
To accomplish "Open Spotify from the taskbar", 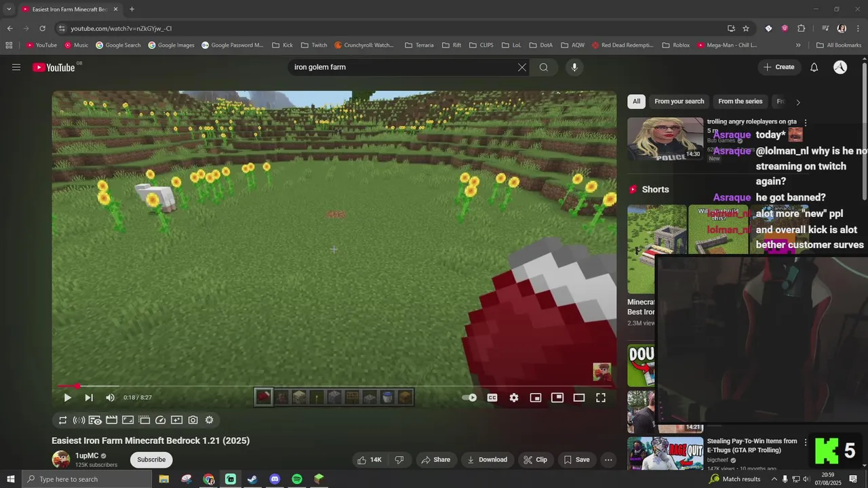I will [x=296, y=479].
